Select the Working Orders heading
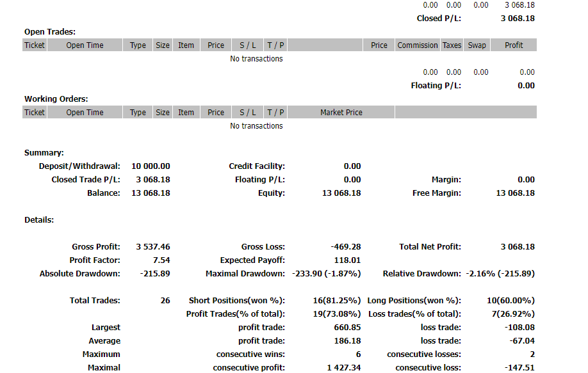Viewport: 588px width, 373px height. [56, 99]
